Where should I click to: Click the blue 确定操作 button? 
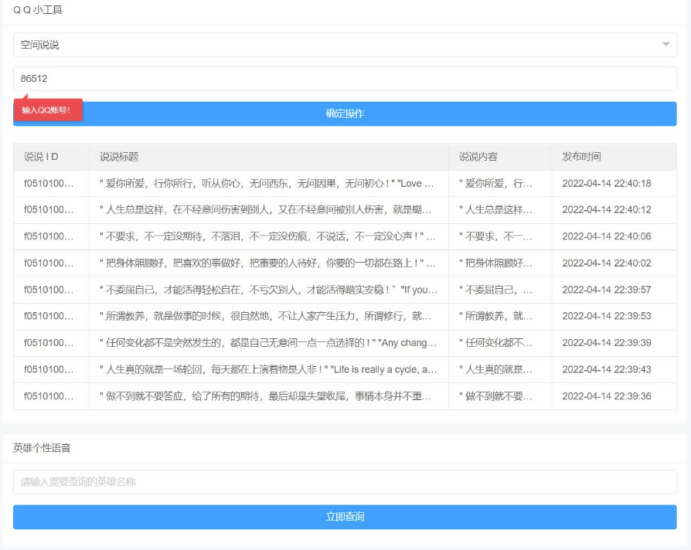pos(345,114)
